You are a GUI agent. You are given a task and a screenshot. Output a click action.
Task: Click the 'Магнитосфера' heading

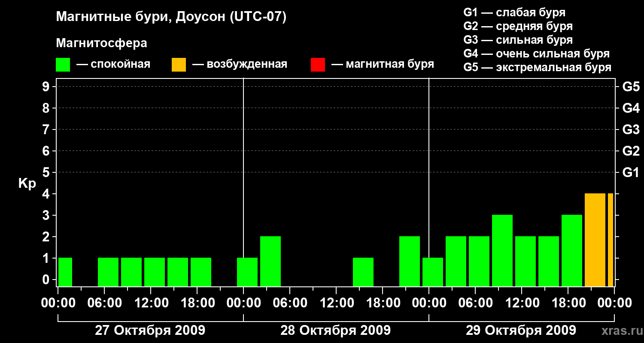coord(101,43)
